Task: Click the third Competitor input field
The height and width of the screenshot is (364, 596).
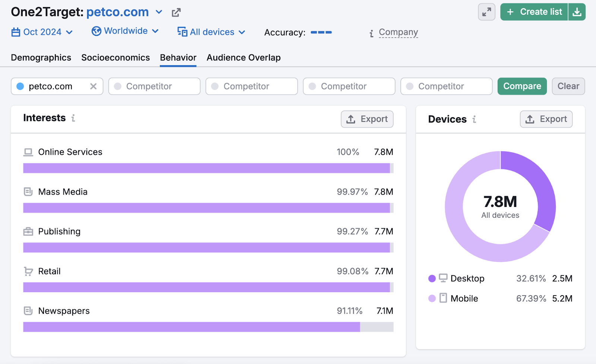Action: (349, 86)
